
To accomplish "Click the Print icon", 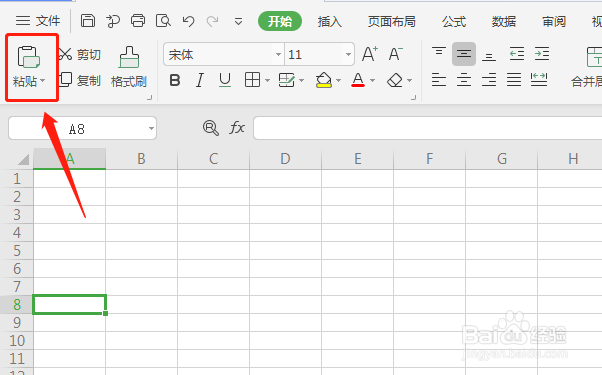I will pos(138,21).
